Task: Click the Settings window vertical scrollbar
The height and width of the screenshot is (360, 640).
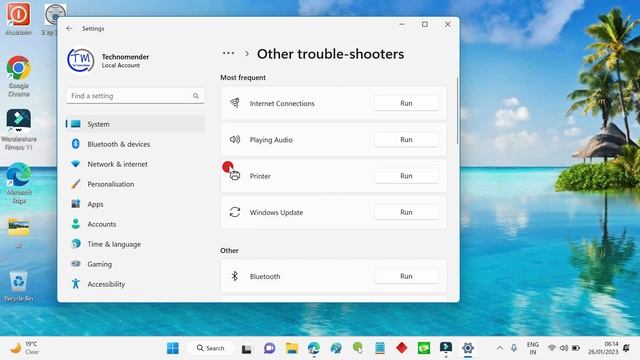Action: (x=458, y=111)
